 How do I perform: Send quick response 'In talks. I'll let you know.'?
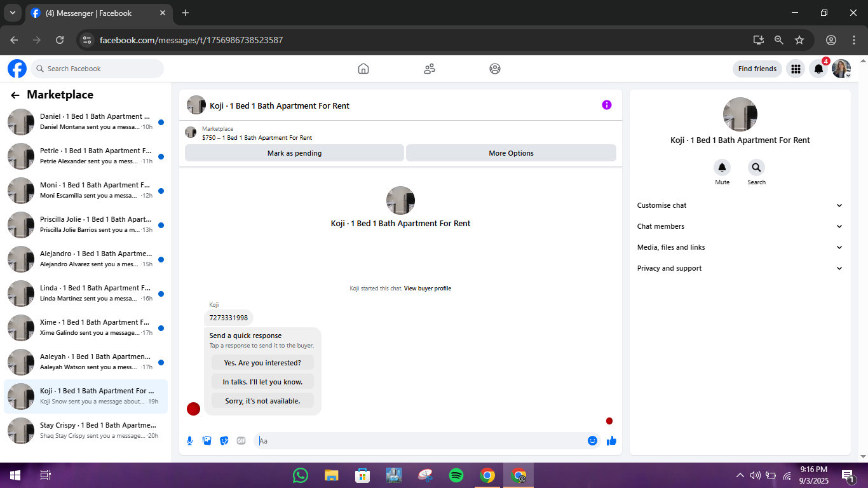click(x=262, y=382)
